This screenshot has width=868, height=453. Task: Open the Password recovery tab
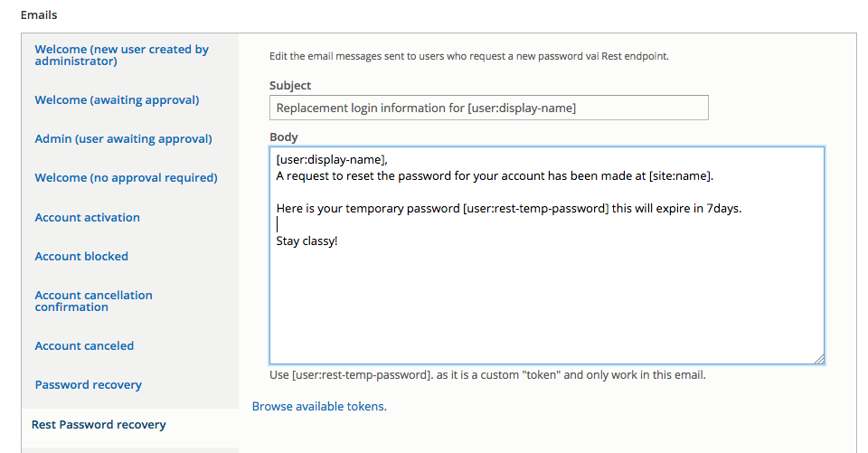pos(88,385)
